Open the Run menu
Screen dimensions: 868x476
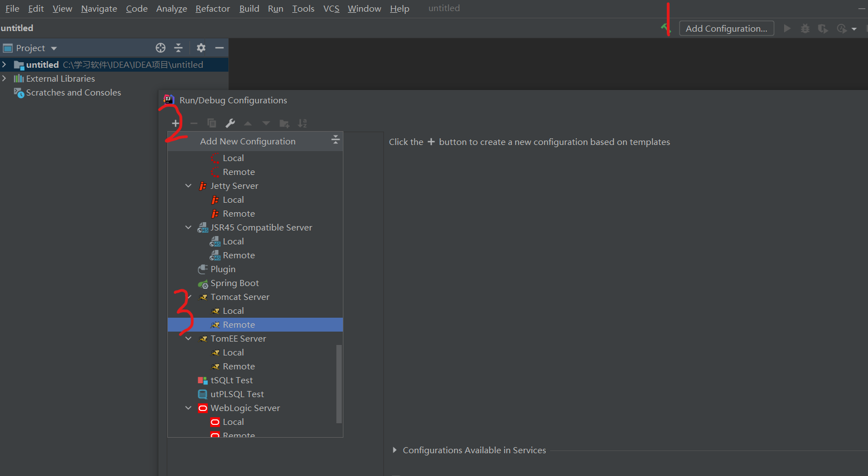276,8
